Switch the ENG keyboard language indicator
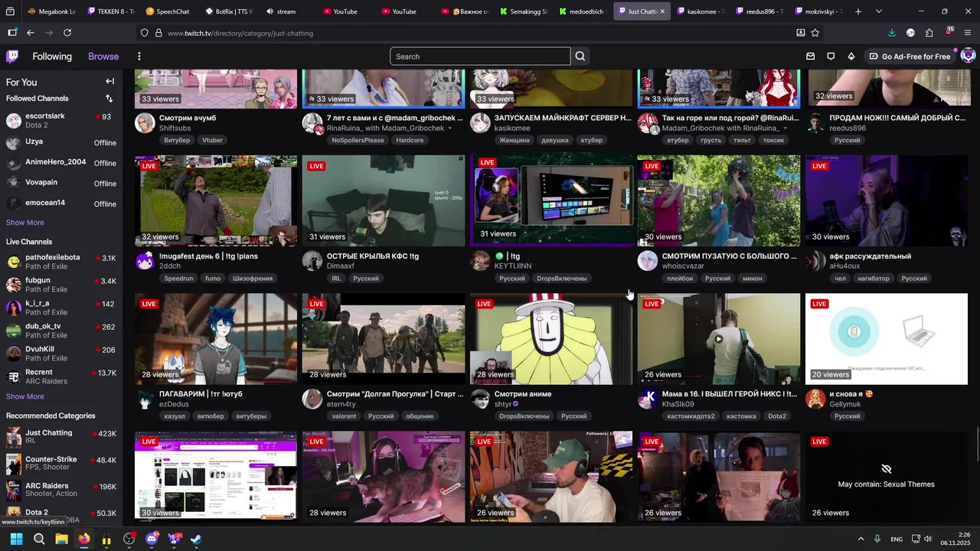The image size is (980, 551). tap(896, 540)
